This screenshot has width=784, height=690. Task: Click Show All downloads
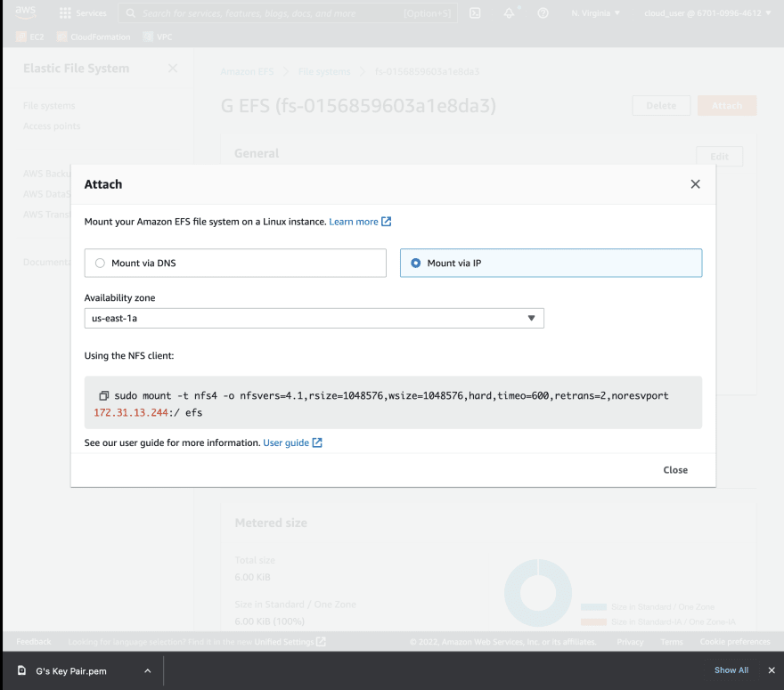point(731,670)
